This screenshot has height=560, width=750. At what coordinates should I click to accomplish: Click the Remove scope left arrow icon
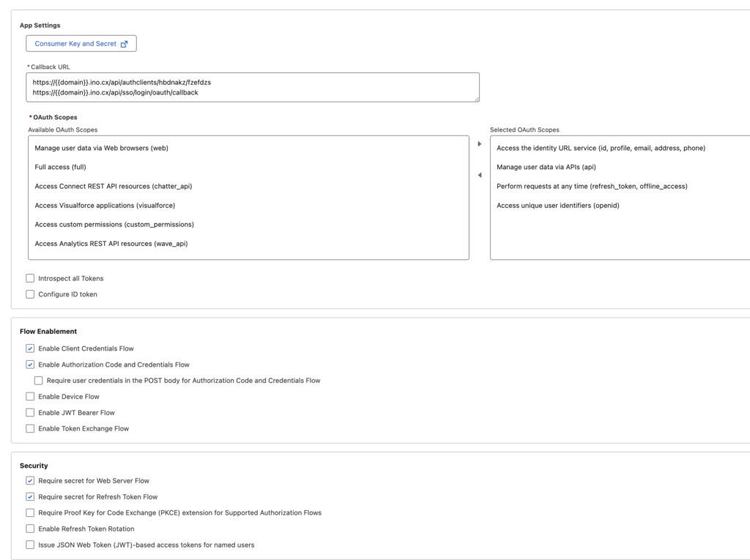[480, 175]
